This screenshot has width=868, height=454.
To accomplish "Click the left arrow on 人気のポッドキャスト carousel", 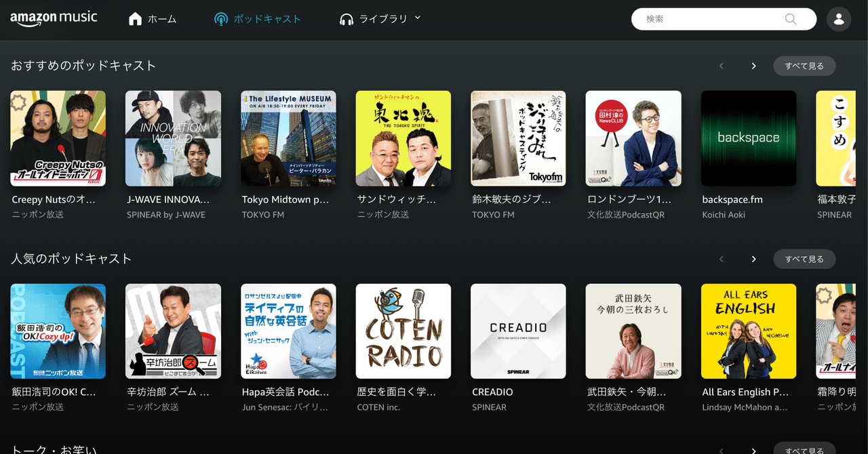I will coord(722,259).
